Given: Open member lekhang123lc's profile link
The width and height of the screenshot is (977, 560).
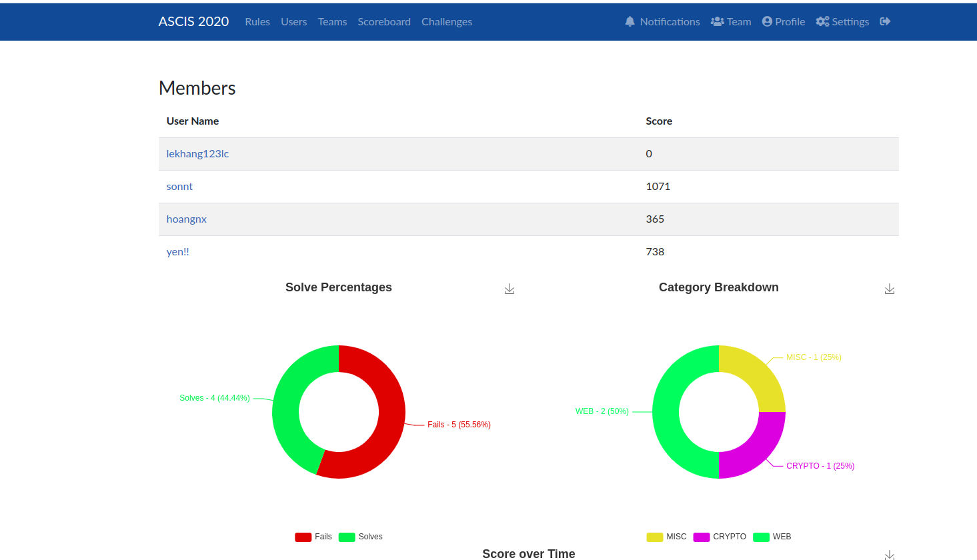Looking at the screenshot, I should pos(197,153).
